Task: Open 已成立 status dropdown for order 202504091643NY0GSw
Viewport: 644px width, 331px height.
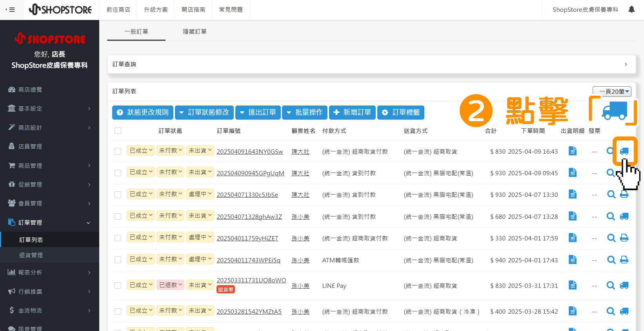Action: [141, 151]
